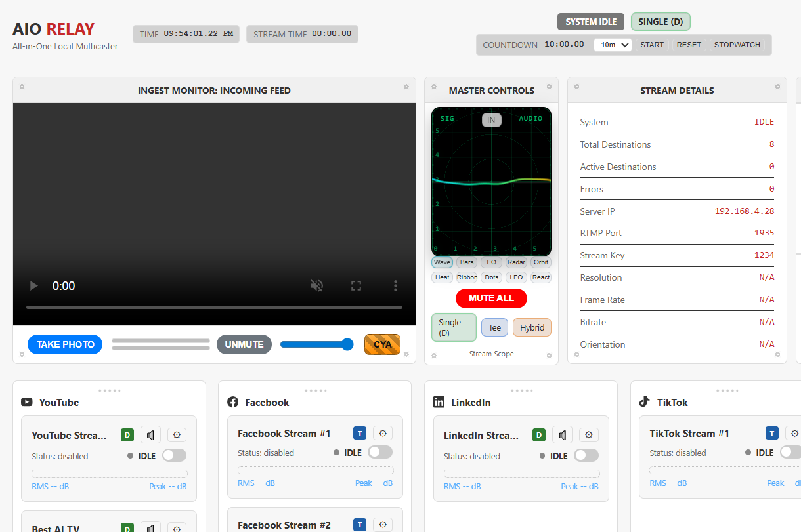Screen dimensions: 801x532
Task: Click the LinkedIn platform icon
Action: click(439, 401)
